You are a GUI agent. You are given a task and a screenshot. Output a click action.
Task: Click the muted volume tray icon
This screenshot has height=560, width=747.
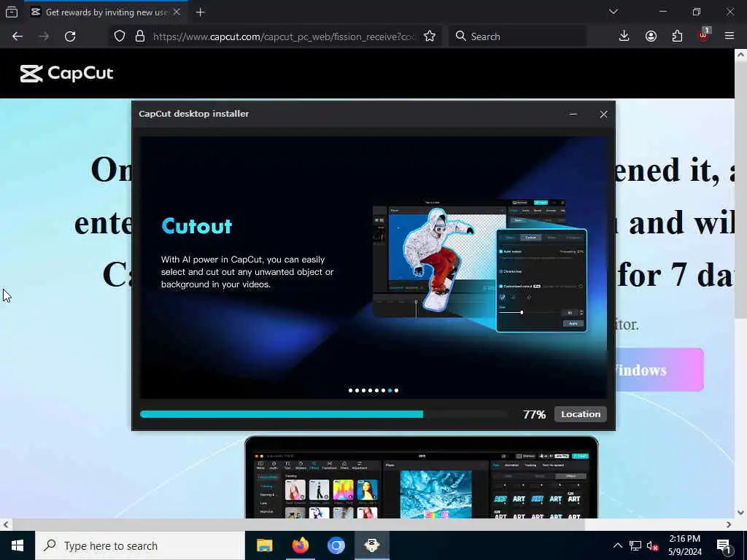pos(653,545)
